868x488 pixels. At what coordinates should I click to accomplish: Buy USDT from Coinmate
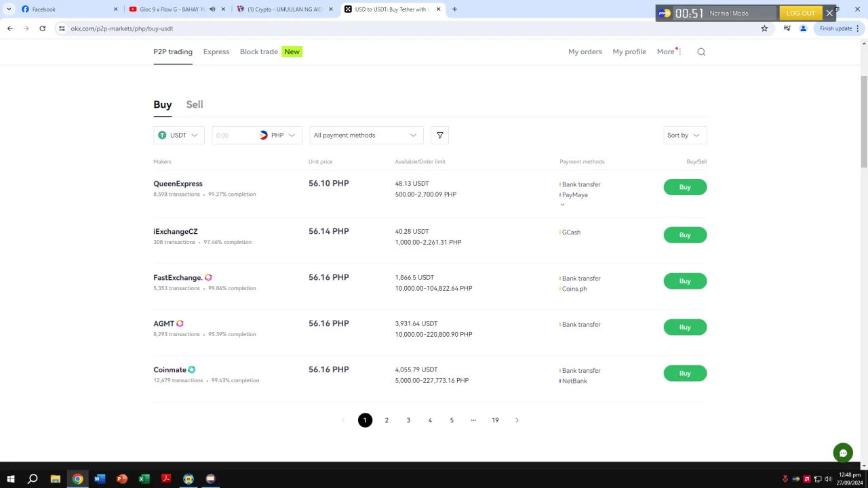click(x=685, y=373)
